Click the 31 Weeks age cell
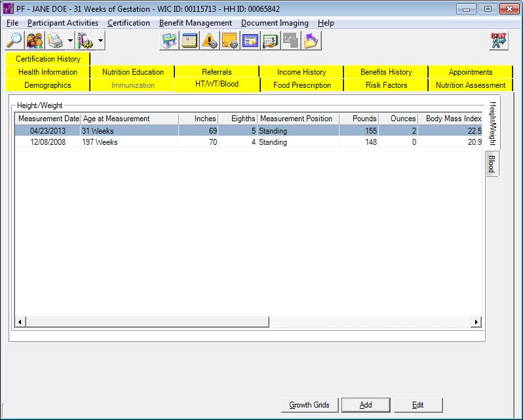The height and width of the screenshot is (420, 523). [x=129, y=130]
